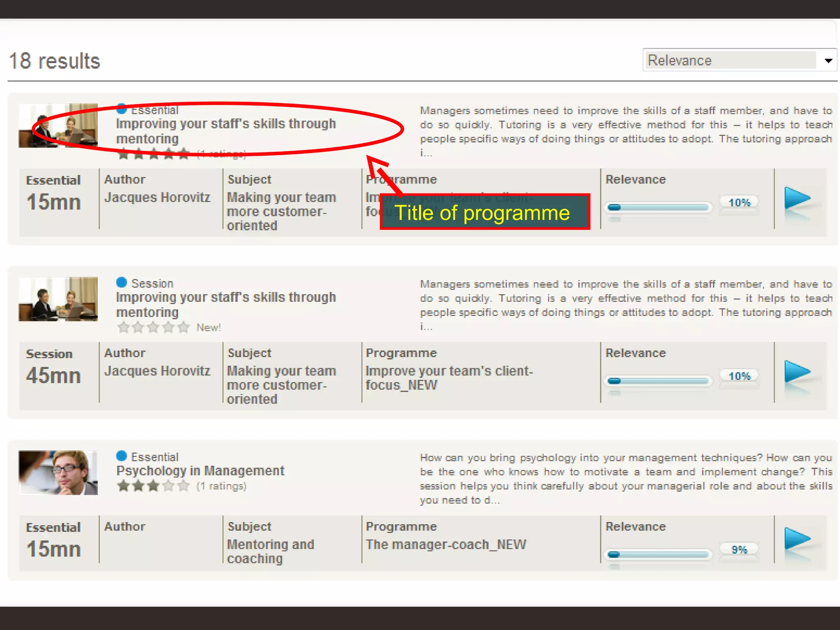
Task: Rate the Session result using stars
Action: tap(153, 327)
